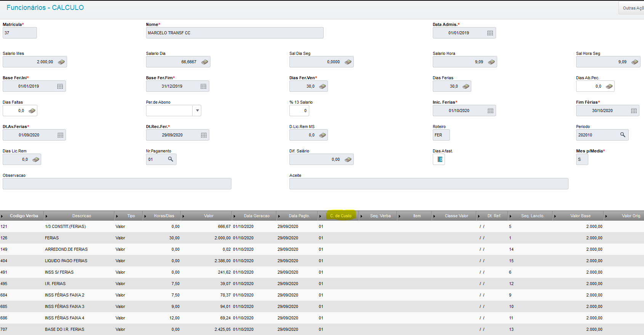Click value 2.386,00 in Valor column
Screen dimensions: 644x335
(223, 261)
